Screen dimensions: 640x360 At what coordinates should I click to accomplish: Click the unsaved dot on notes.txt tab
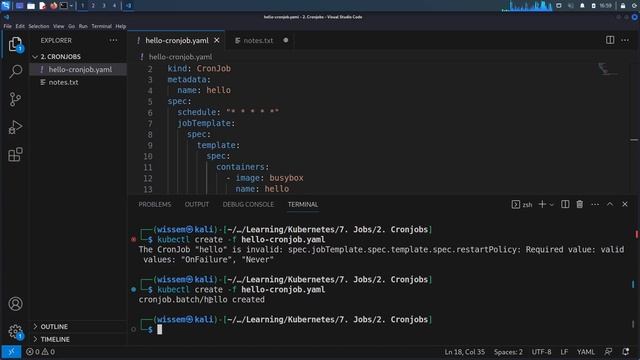click(x=286, y=40)
